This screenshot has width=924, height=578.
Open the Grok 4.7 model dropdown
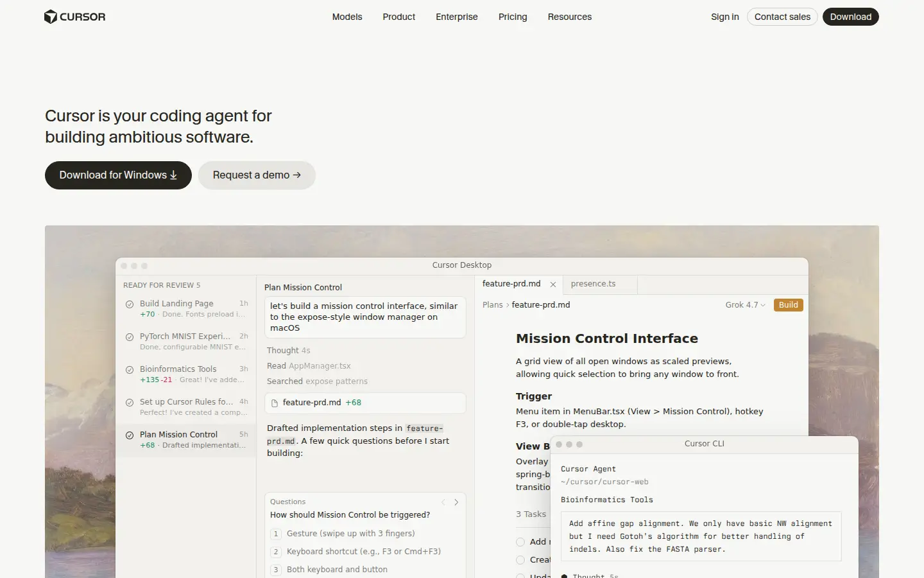(745, 305)
